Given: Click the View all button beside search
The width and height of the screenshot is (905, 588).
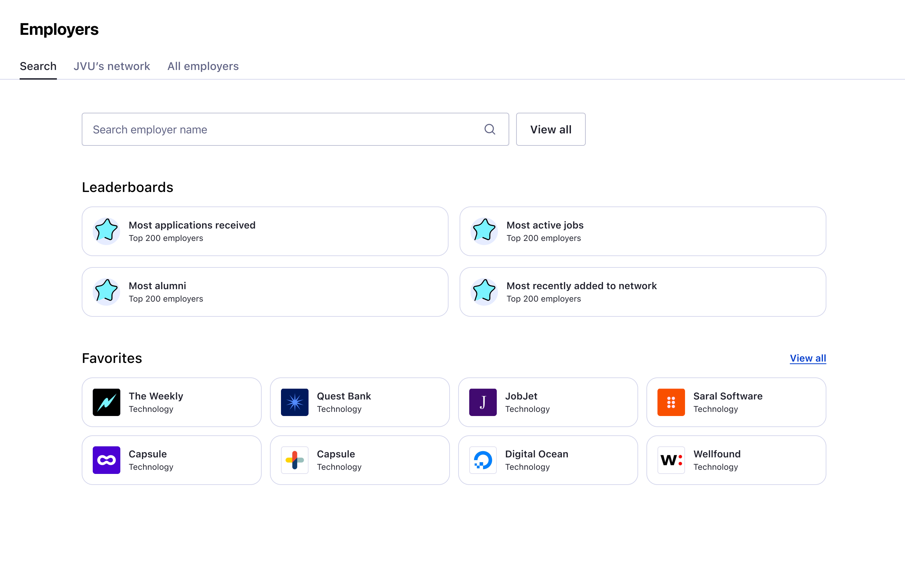Looking at the screenshot, I should coord(551,129).
